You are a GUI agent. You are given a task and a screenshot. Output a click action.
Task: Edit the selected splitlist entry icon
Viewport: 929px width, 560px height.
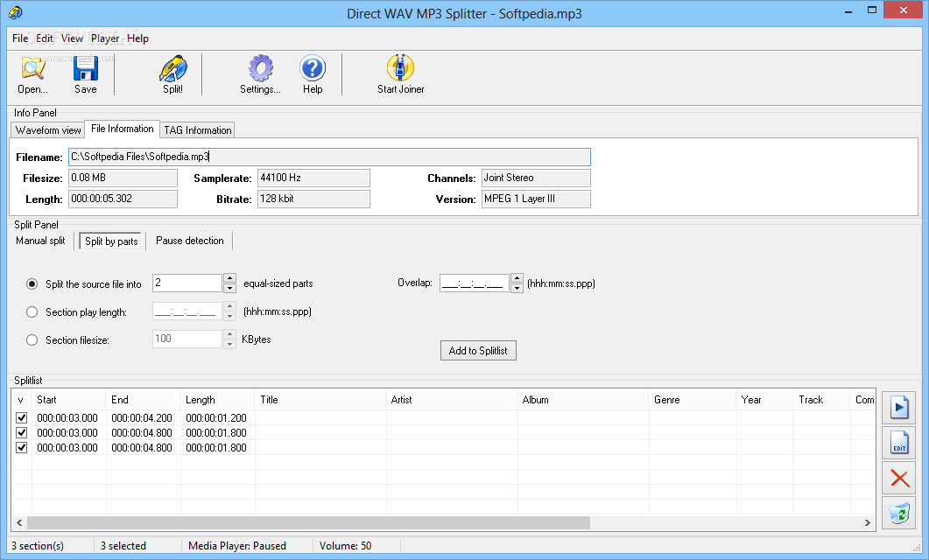point(898,443)
